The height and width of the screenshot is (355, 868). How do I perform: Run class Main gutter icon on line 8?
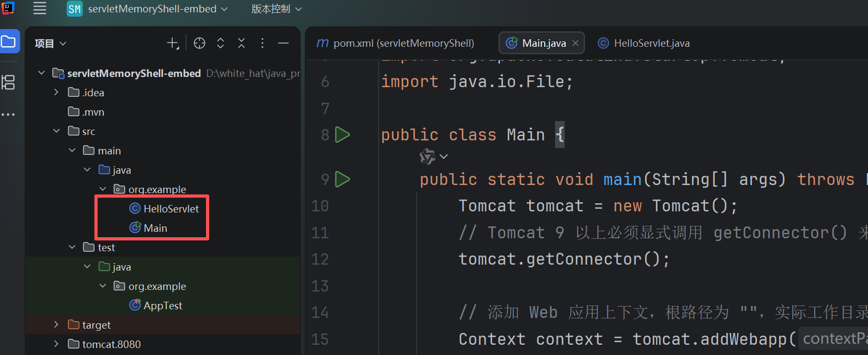tap(343, 134)
